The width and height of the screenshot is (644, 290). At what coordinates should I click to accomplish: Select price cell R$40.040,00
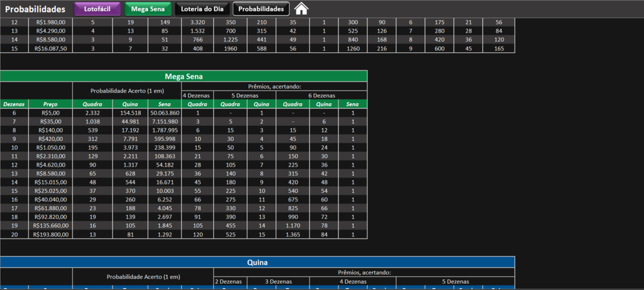click(51, 199)
